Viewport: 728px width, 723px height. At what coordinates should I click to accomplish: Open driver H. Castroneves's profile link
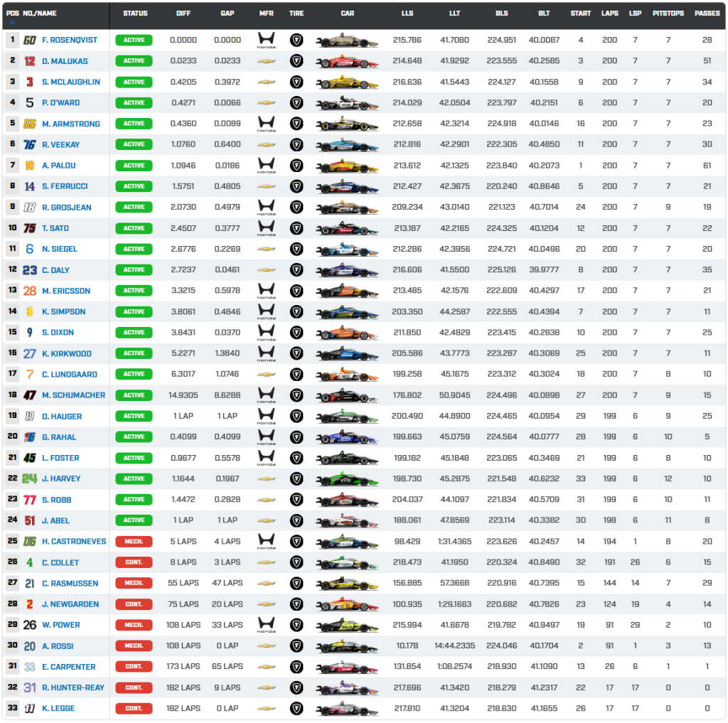click(74, 542)
